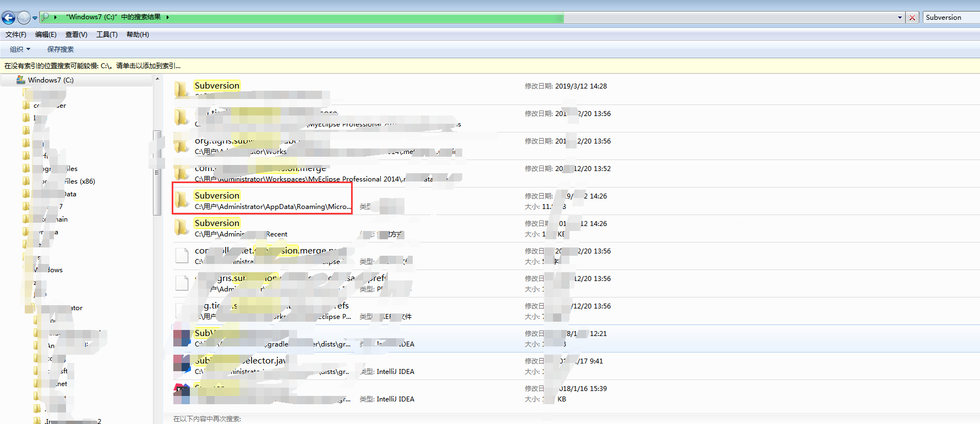The image size is (980, 424).
Task: Open the 帮助(H) menu
Action: click(138, 34)
